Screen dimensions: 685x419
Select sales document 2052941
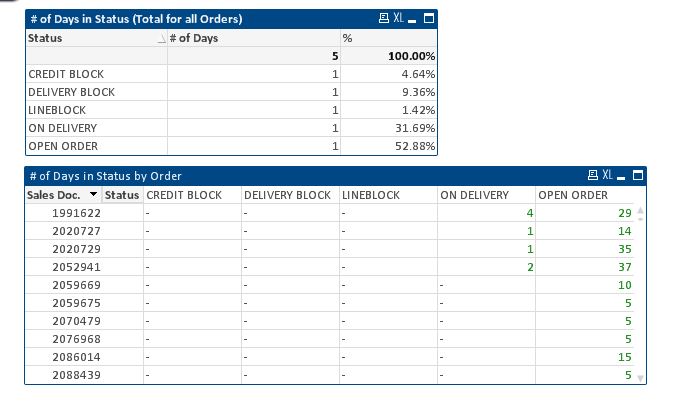77,267
